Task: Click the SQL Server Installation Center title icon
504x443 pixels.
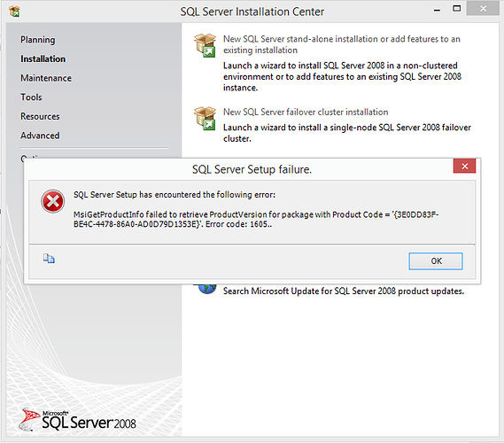Action: [14, 12]
